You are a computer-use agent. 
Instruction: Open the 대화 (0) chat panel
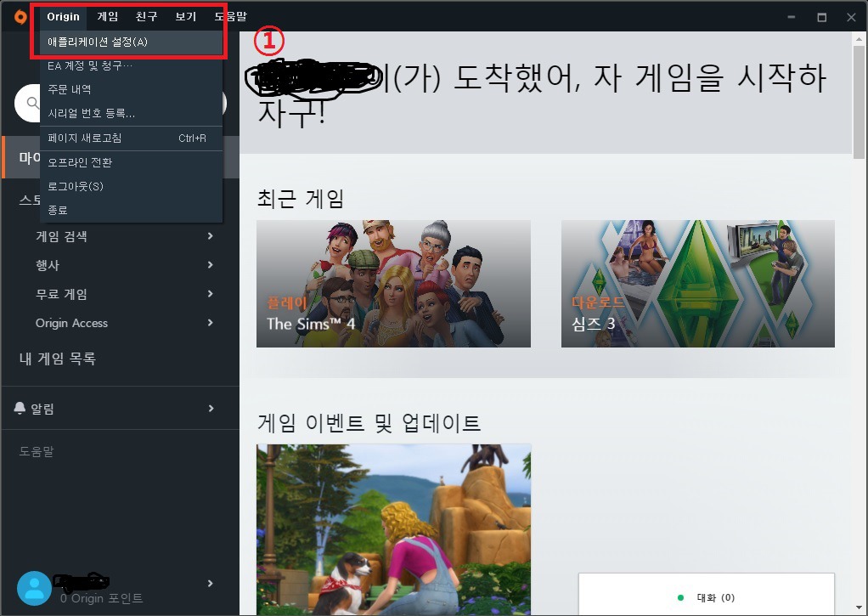[707, 595]
